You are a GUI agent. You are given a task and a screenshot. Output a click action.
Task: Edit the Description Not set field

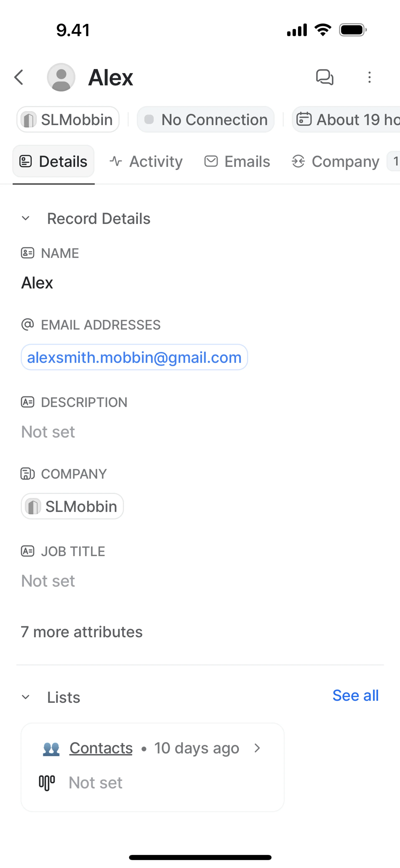click(48, 432)
